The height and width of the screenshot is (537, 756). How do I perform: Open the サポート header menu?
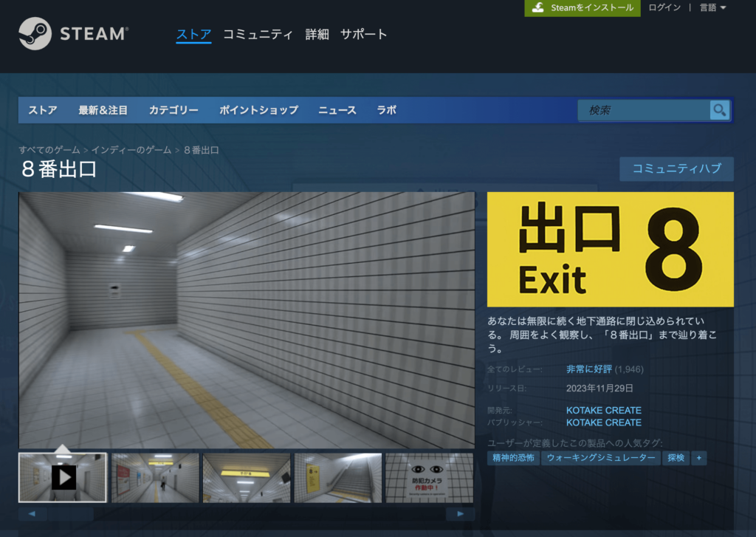(x=363, y=34)
